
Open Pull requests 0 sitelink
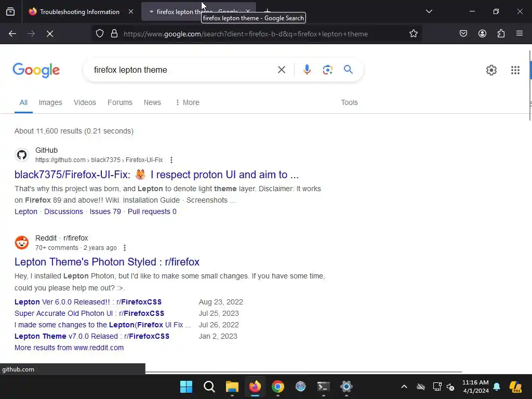point(152,212)
